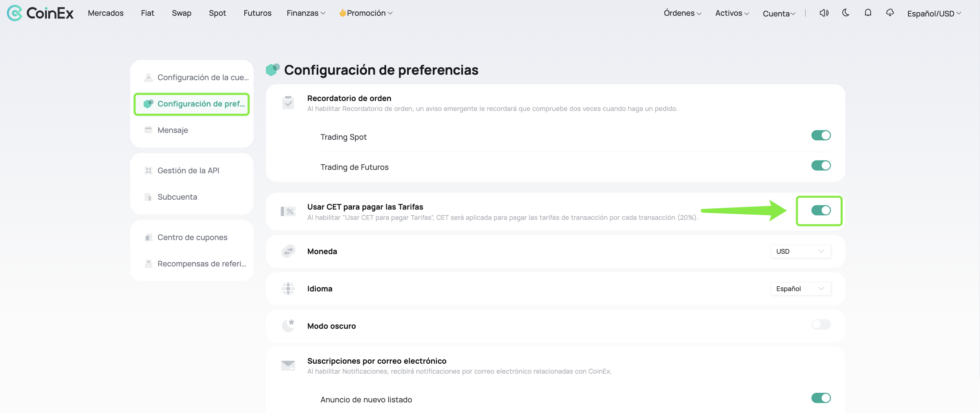Open the Idioma Español dropdown
Screen dimensions: 980x413
point(800,288)
